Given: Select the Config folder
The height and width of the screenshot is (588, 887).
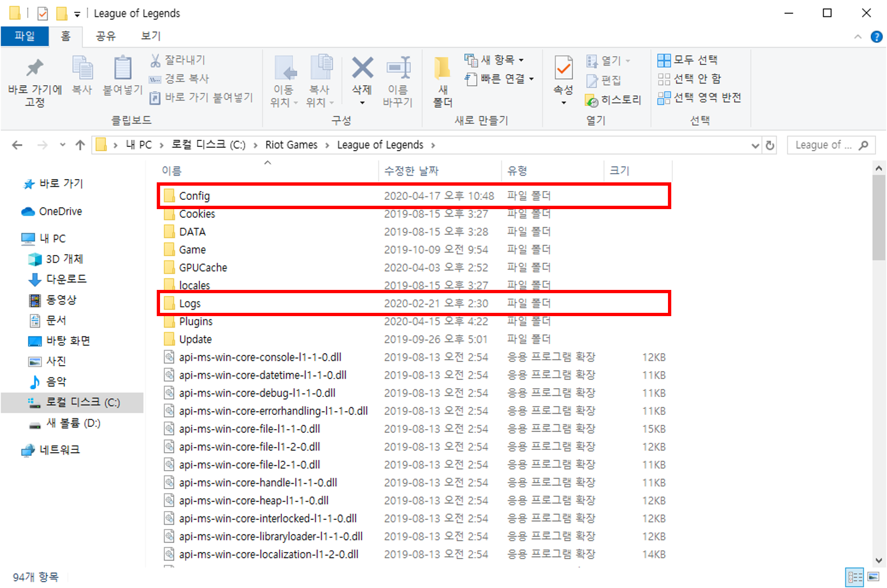Looking at the screenshot, I should (414, 195).
